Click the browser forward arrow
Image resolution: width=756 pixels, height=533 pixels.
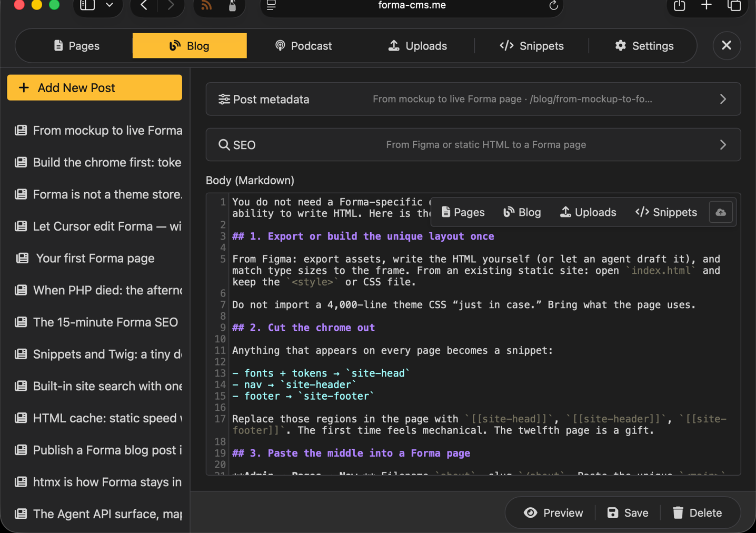click(170, 5)
